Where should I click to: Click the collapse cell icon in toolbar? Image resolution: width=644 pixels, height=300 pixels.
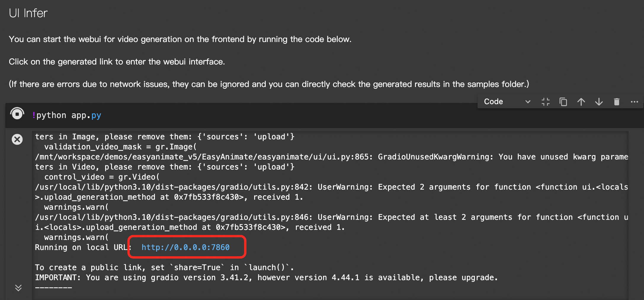pyautogui.click(x=545, y=102)
